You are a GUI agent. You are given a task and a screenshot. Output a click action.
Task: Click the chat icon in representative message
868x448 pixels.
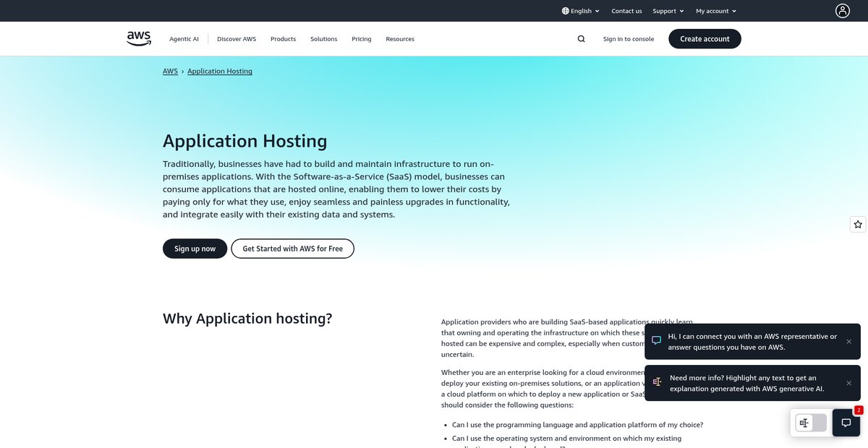(x=657, y=341)
